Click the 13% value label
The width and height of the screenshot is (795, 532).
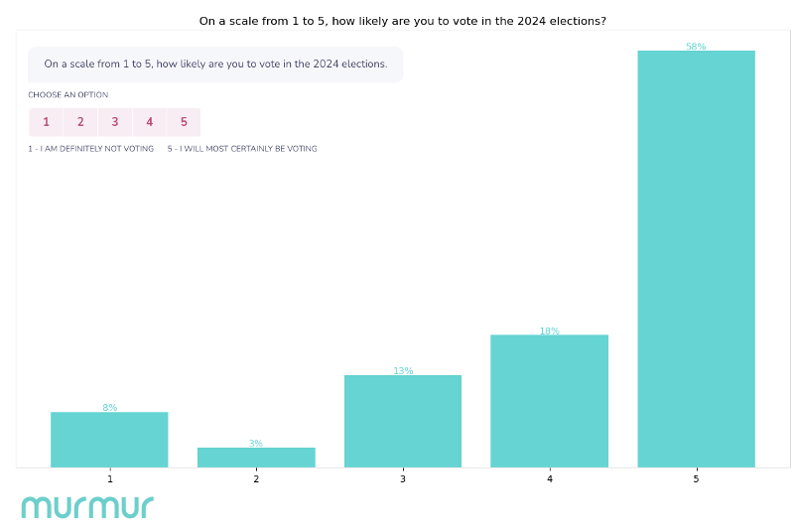point(403,371)
